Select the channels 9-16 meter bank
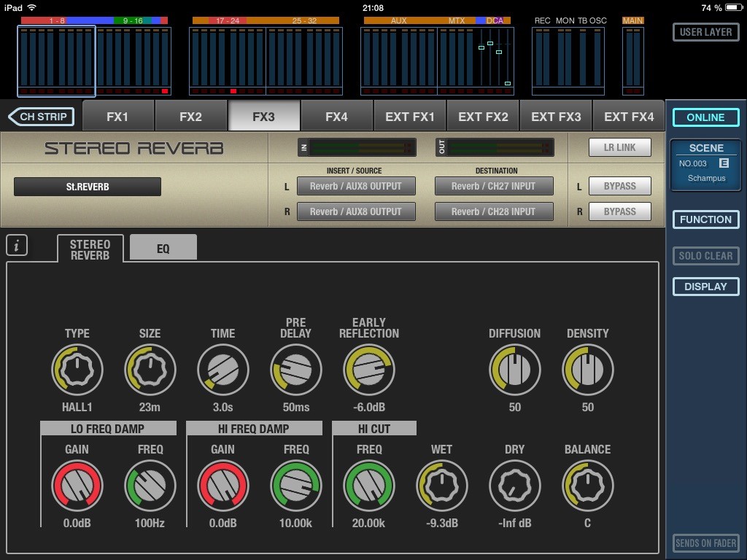This screenshot has width=747, height=560. tap(133, 61)
